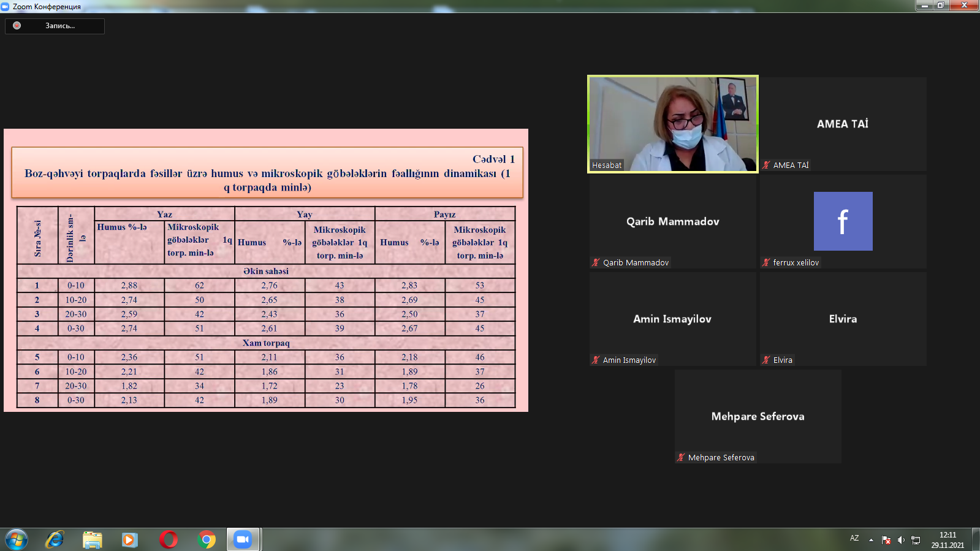Screen dimensions: 980x551
Task: Select ferrux xelilov's profile picture tile
Action: coord(843,221)
